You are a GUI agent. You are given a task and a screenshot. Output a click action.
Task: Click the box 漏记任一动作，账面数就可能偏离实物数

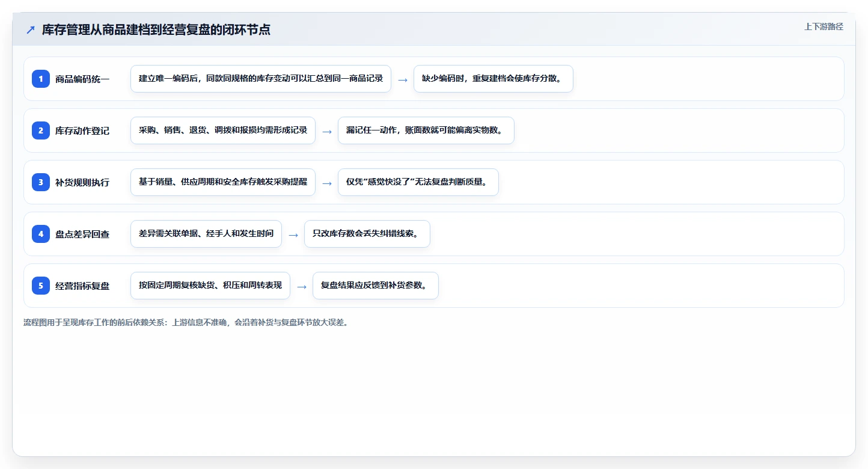426,130
